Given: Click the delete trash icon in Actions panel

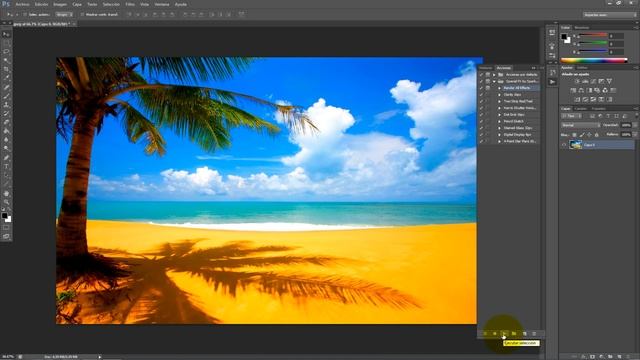Looking at the screenshot, I should coord(534,334).
